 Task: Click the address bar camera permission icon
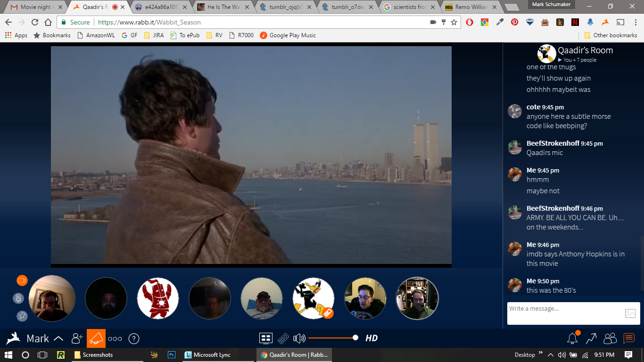(433, 22)
